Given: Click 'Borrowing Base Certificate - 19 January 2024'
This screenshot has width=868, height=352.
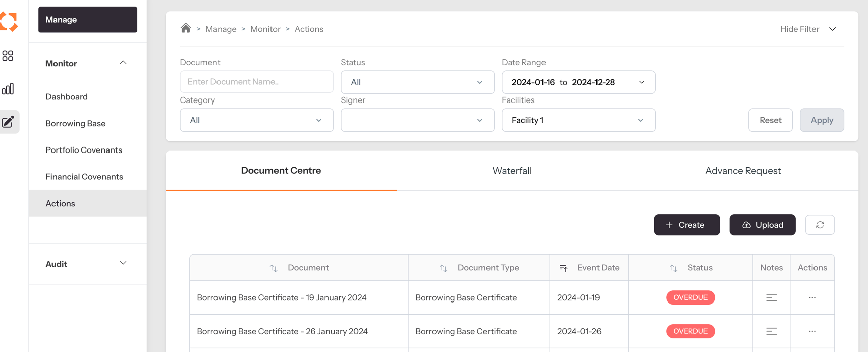Looking at the screenshot, I should (x=282, y=297).
